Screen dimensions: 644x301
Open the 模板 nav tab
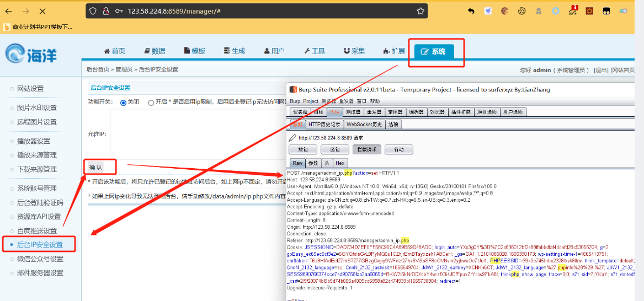tap(194, 51)
